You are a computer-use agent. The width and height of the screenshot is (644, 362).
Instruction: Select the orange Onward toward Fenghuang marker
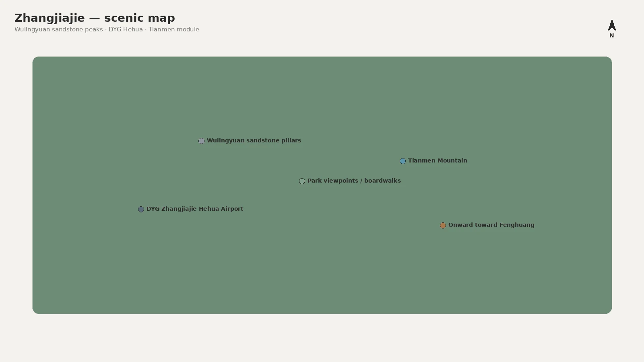click(443, 225)
